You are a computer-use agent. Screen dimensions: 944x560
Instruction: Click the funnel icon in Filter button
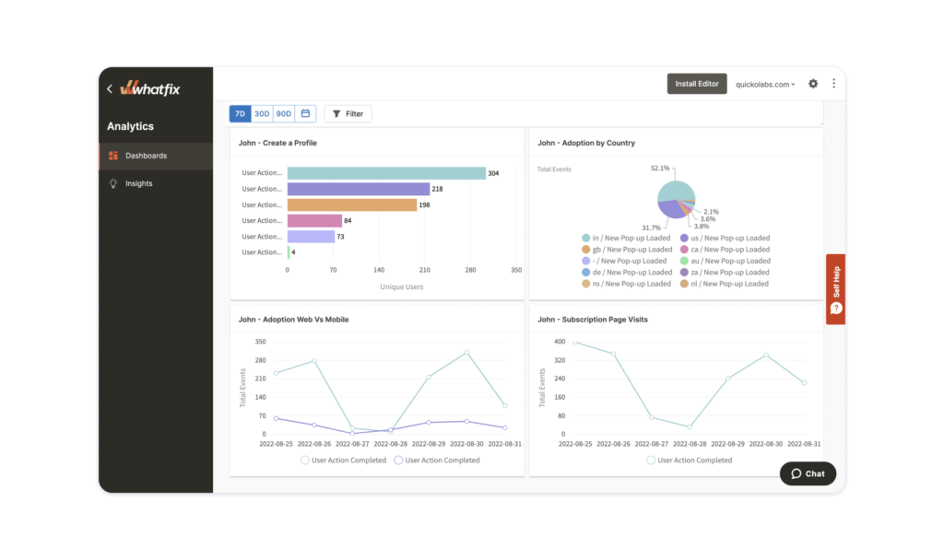[336, 113]
